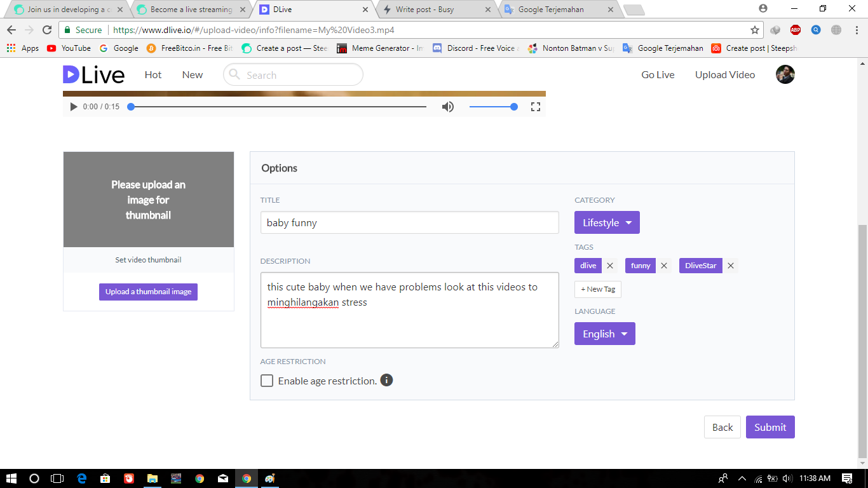Open Task View in the taskbar

click(58, 478)
